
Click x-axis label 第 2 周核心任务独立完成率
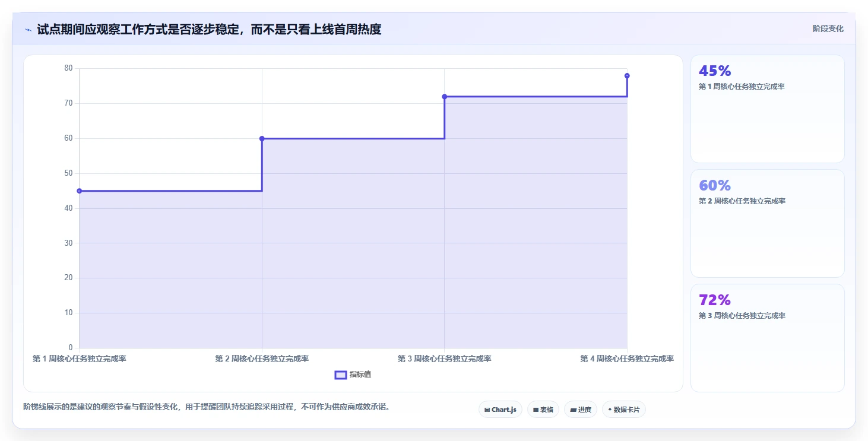(262, 358)
